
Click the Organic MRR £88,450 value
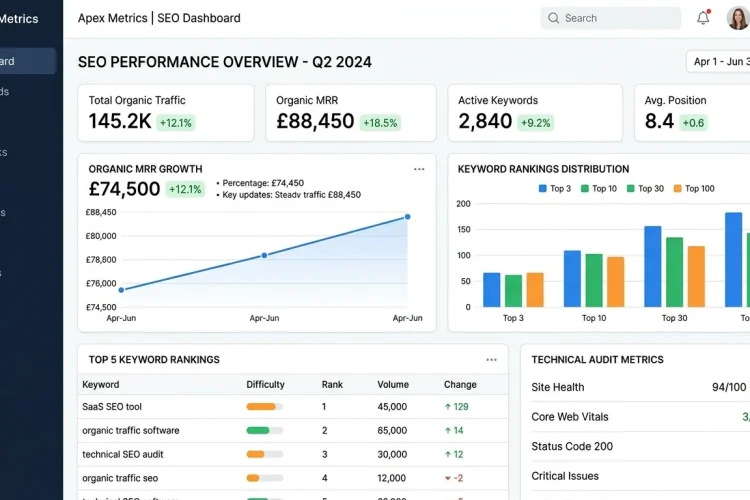click(315, 121)
